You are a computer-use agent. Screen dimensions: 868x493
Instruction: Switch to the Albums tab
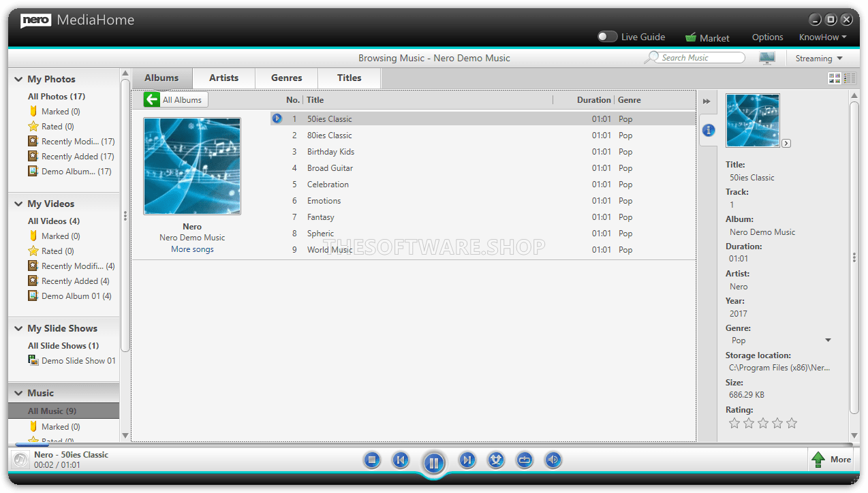click(x=161, y=78)
